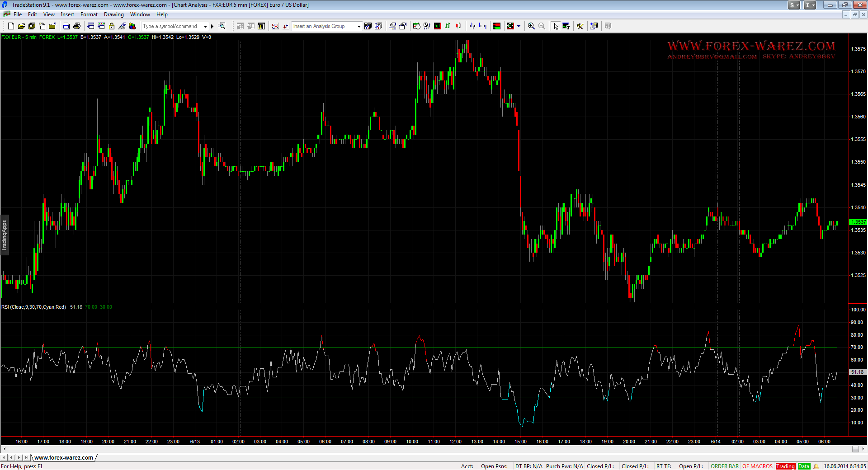Toggle the Data connection status indicator
The height and width of the screenshot is (470, 868).
point(804,466)
